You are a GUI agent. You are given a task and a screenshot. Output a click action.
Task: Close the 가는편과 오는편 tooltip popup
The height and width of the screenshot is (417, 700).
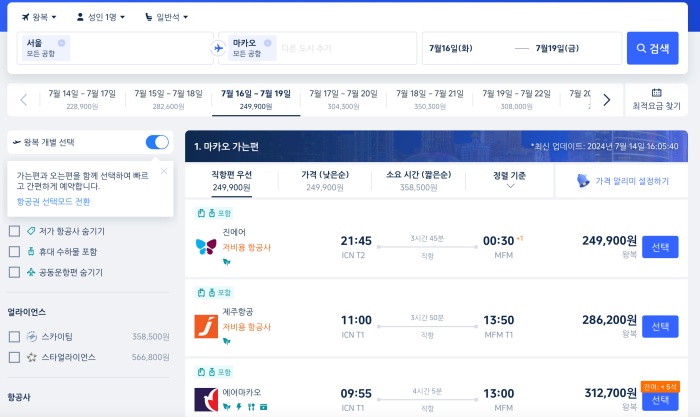coord(164,171)
